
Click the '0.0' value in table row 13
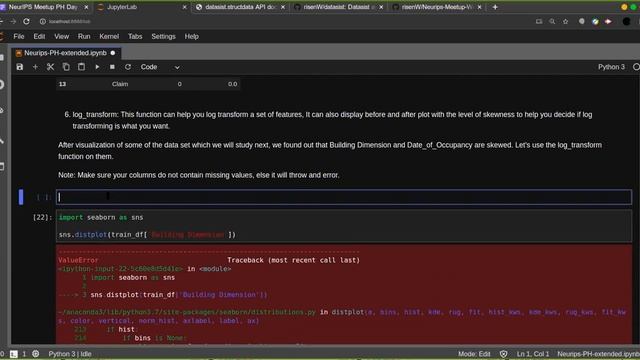tap(232, 84)
